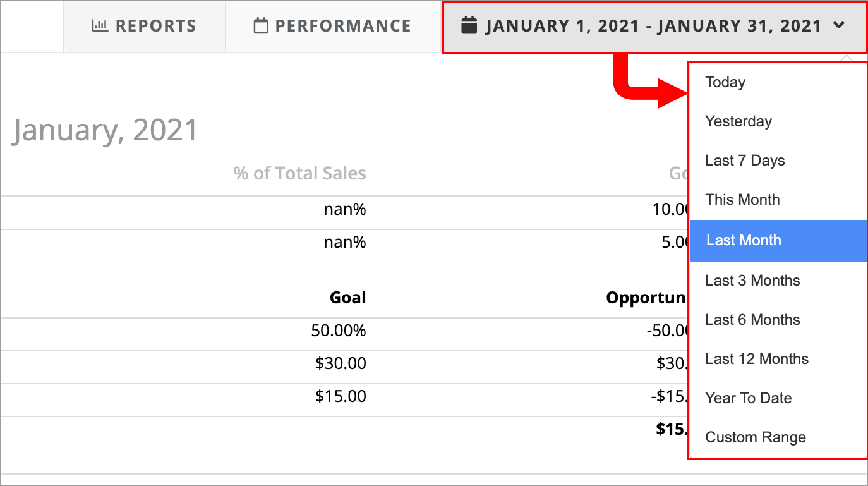Screen dimensions: 868x486
Task: Select the highlighted Last Month option
Action: [743, 240]
